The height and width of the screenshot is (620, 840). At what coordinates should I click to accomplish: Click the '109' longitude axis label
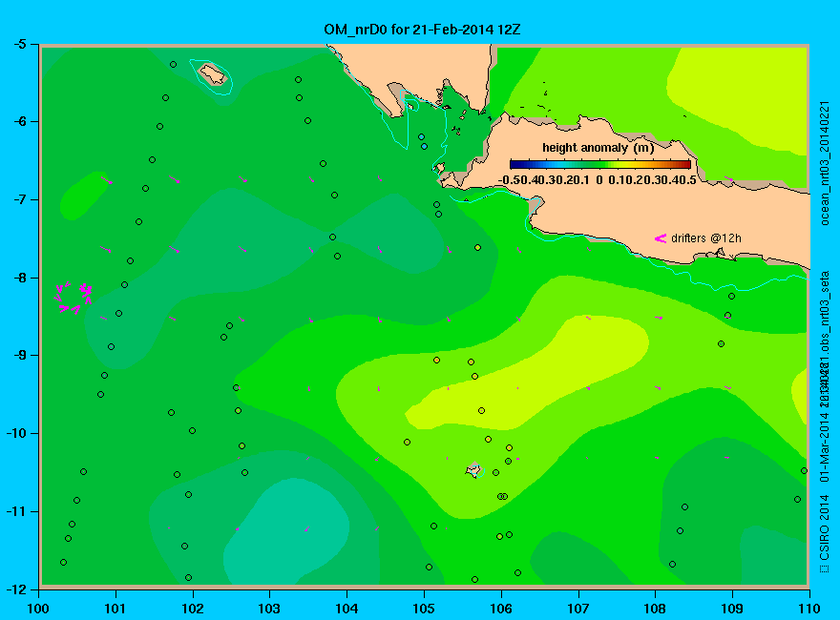(x=732, y=609)
